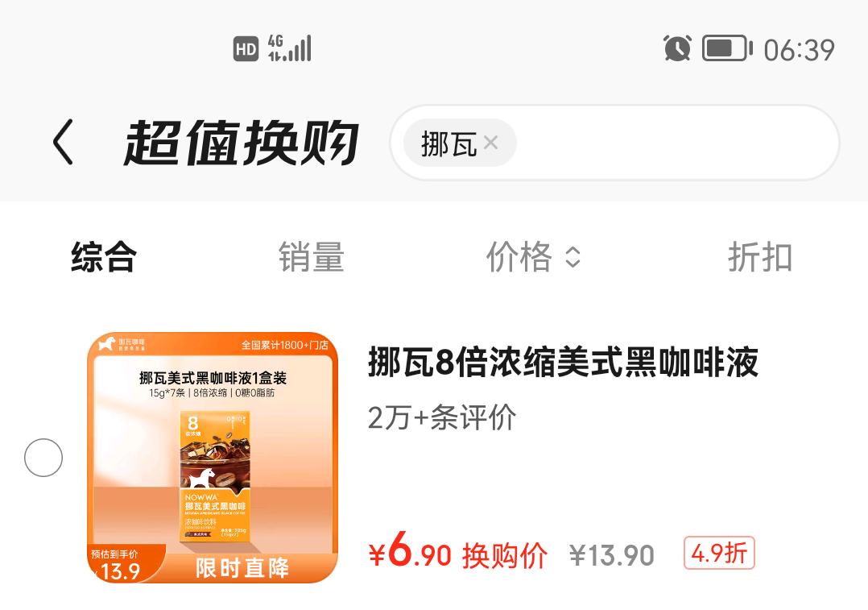Tap the 超值换购 page title
The image size is (868, 610).
tap(242, 143)
